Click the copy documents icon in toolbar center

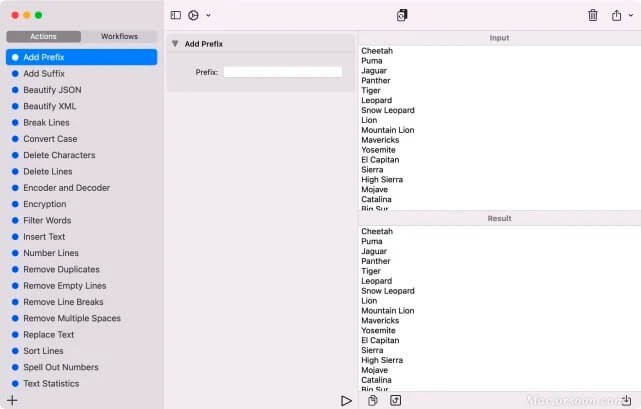pyautogui.click(x=402, y=15)
